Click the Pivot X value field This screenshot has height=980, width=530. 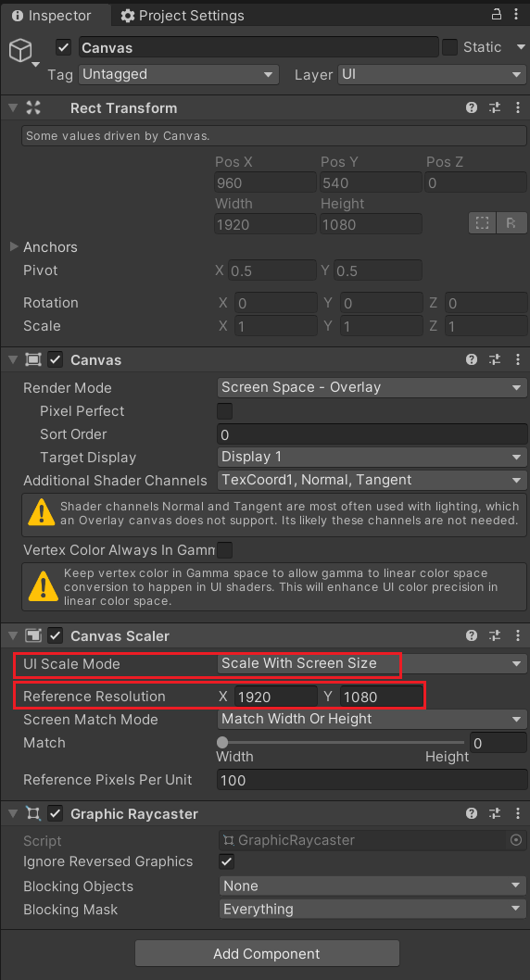pyautogui.click(x=272, y=270)
